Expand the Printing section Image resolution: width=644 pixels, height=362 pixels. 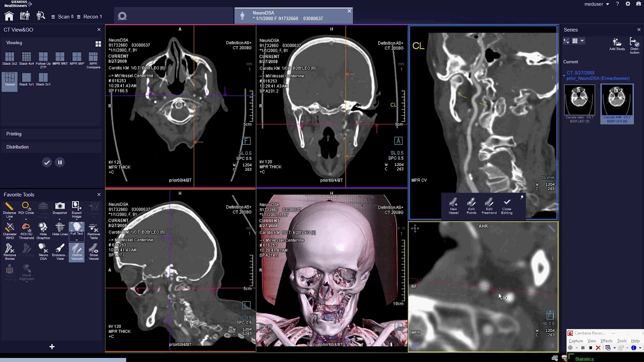(14, 134)
